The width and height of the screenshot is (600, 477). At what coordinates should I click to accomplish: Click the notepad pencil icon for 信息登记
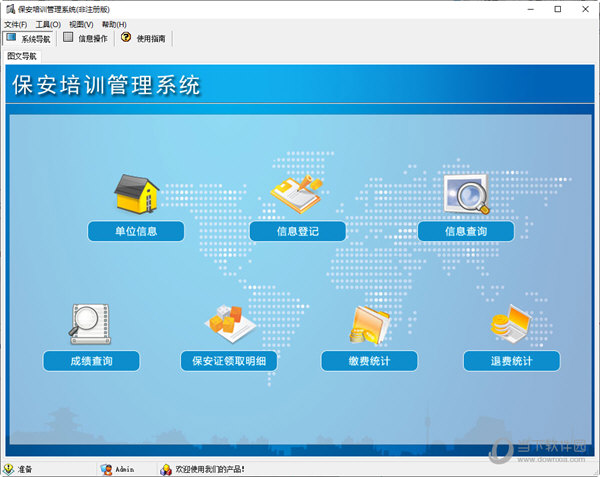(x=297, y=194)
